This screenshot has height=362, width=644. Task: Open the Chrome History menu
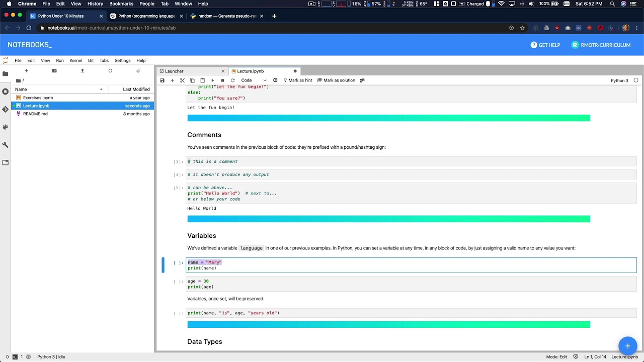point(95,4)
